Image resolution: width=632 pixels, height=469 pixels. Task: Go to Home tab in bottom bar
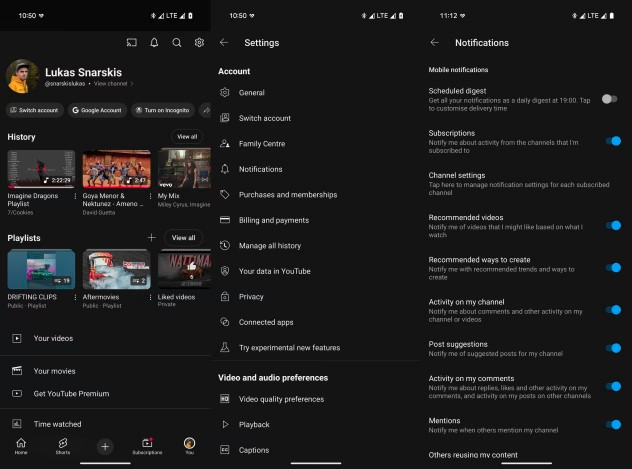[x=21, y=446]
